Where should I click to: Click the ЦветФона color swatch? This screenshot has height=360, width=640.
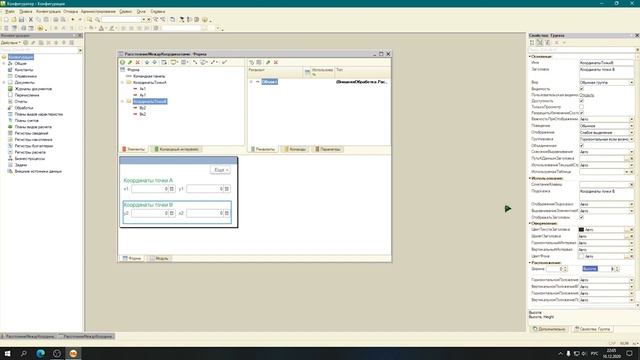[x=581, y=256]
